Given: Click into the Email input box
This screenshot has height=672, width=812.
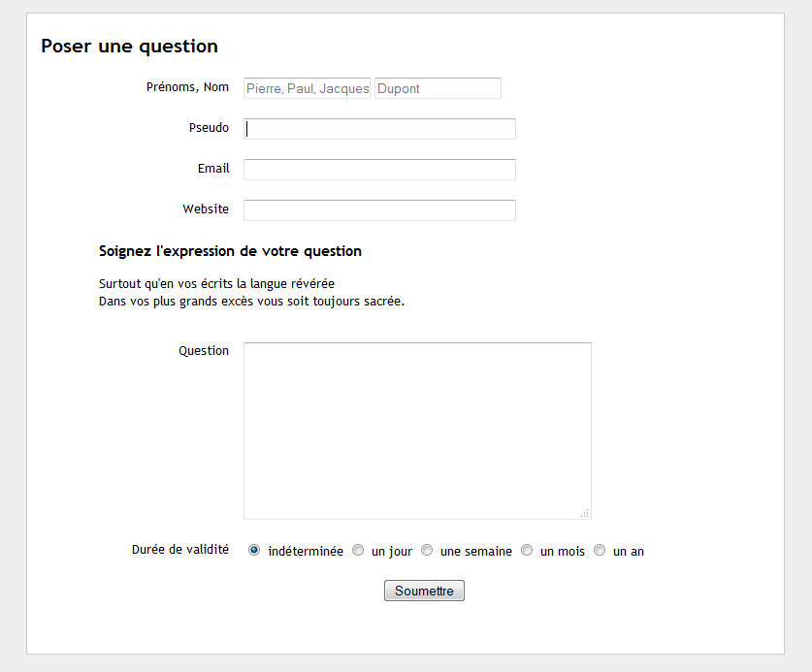Looking at the screenshot, I should click(x=379, y=170).
